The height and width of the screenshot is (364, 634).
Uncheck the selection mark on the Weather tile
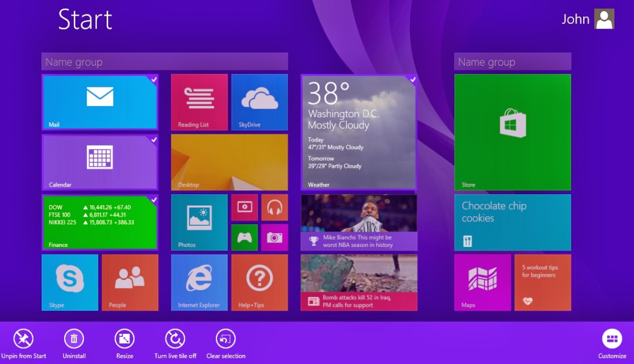(412, 79)
